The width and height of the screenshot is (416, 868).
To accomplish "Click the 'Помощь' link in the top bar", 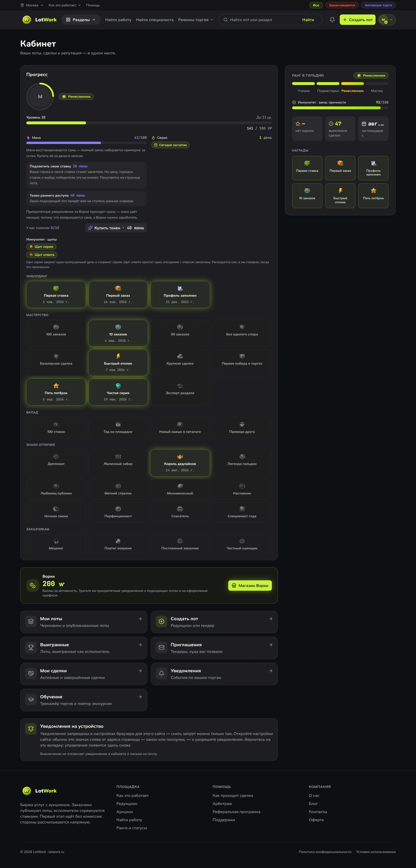I will tap(93, 5).
